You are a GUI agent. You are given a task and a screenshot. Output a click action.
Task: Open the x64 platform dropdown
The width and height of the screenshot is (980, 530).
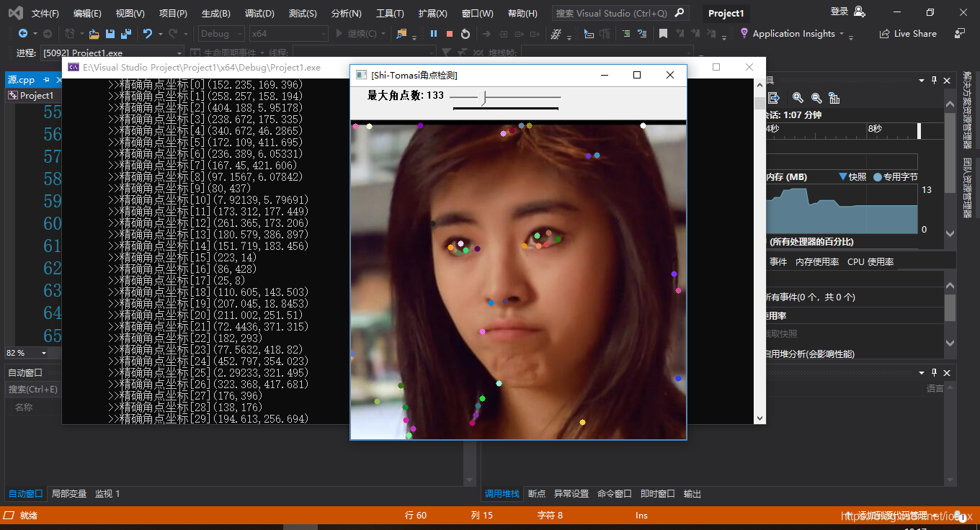point(288,34)
